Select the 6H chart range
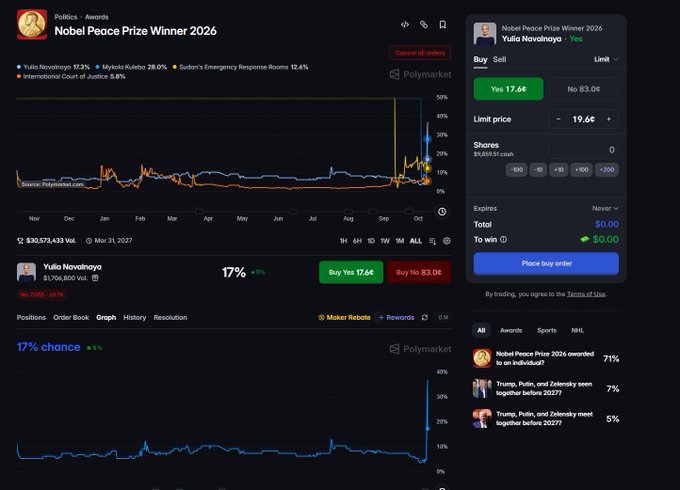680x490 pixels. coord(357,241)
